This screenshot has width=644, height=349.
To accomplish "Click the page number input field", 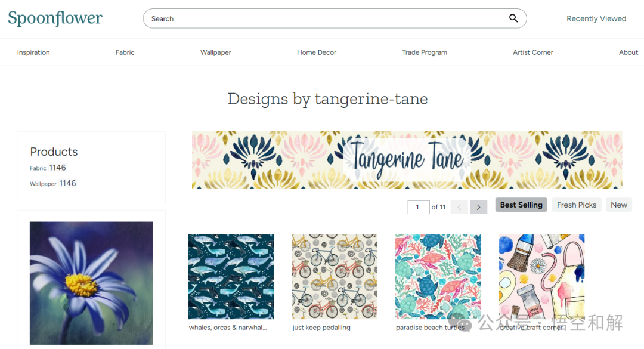I will click(418, 207).
